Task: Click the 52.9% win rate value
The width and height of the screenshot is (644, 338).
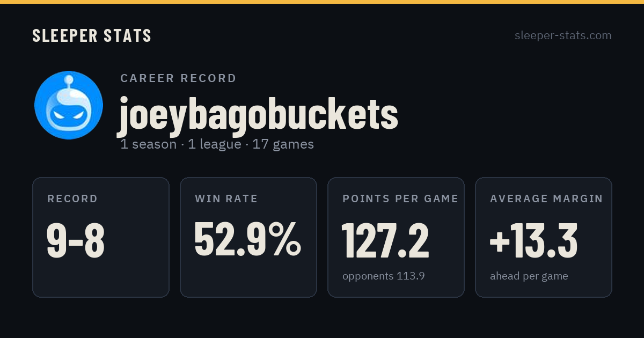Action: point(247,239)
